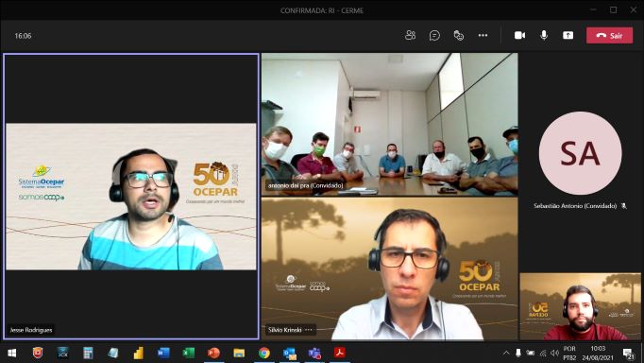Leave the meeting with Sair button

click(609, 35)
